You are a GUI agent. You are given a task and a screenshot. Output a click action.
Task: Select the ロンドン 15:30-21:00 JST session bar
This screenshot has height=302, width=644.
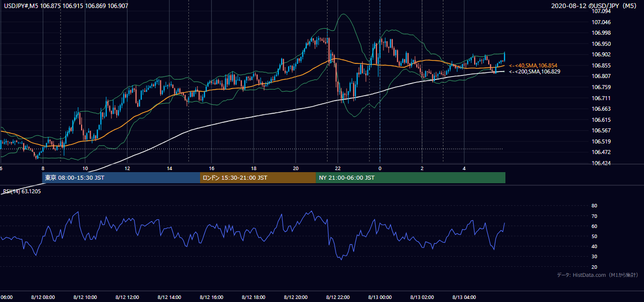[x=258, y=178]
